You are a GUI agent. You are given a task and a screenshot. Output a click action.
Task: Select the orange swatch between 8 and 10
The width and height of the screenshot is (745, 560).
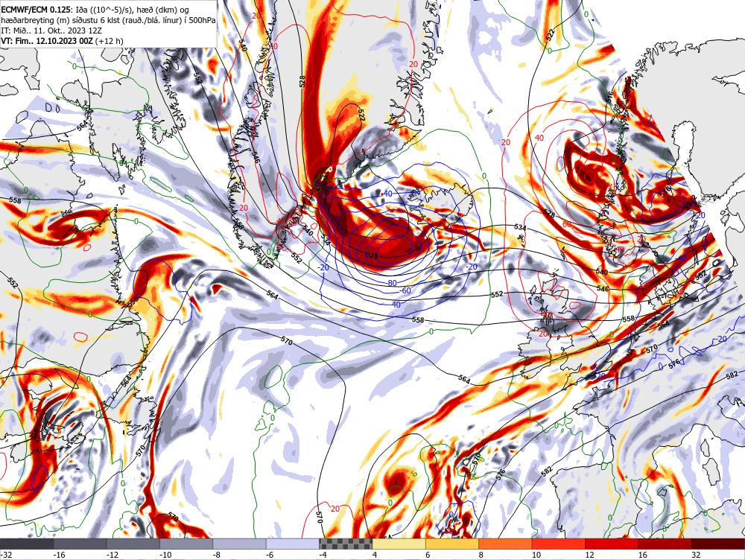coord(506,544)
